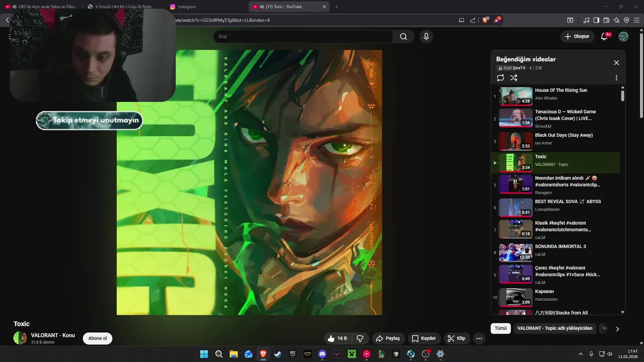
Task: Toggle browser sidebar panel
Action: 596,20
